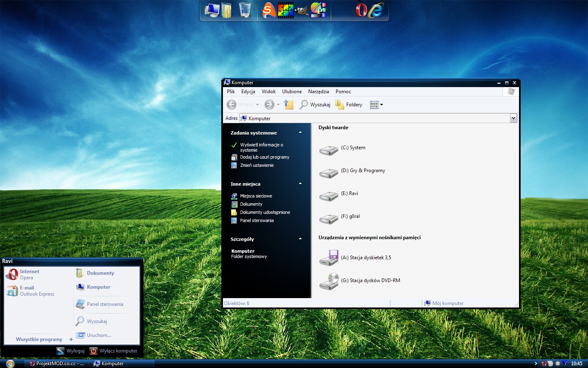Collapse the Zadania systemowe section
Image resolution: width=588 pixels, height=368 pixels.
(300, 132)
